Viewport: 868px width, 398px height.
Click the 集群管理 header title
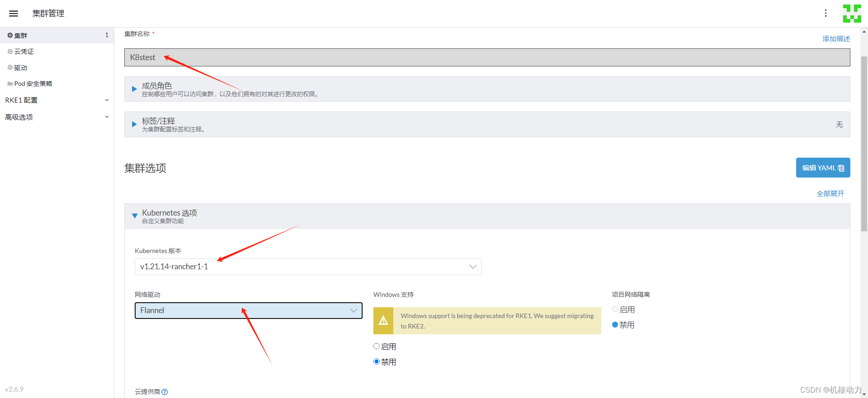(48, 14)
